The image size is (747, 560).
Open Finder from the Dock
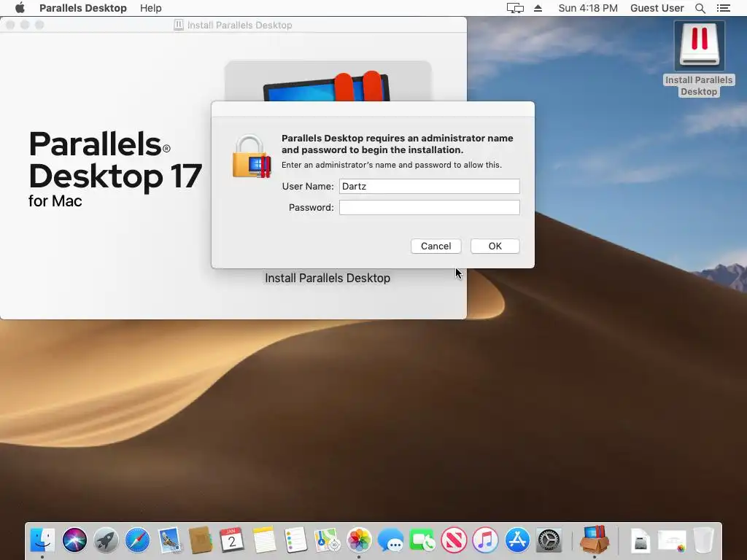pyautogui.click(x=42, y=540)
